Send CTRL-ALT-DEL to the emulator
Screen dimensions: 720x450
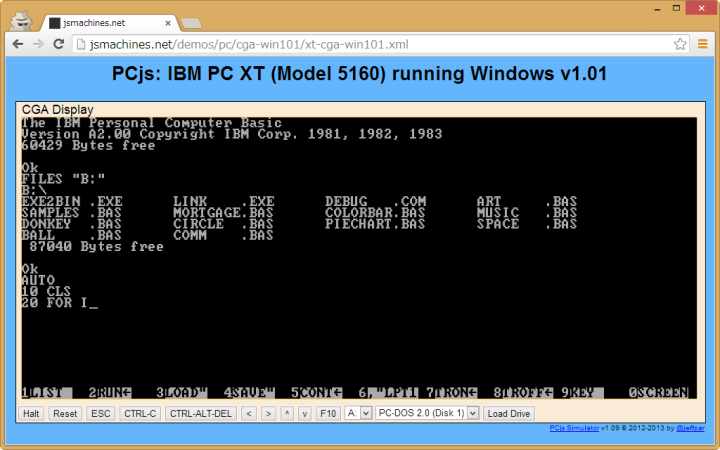[201, 413]
